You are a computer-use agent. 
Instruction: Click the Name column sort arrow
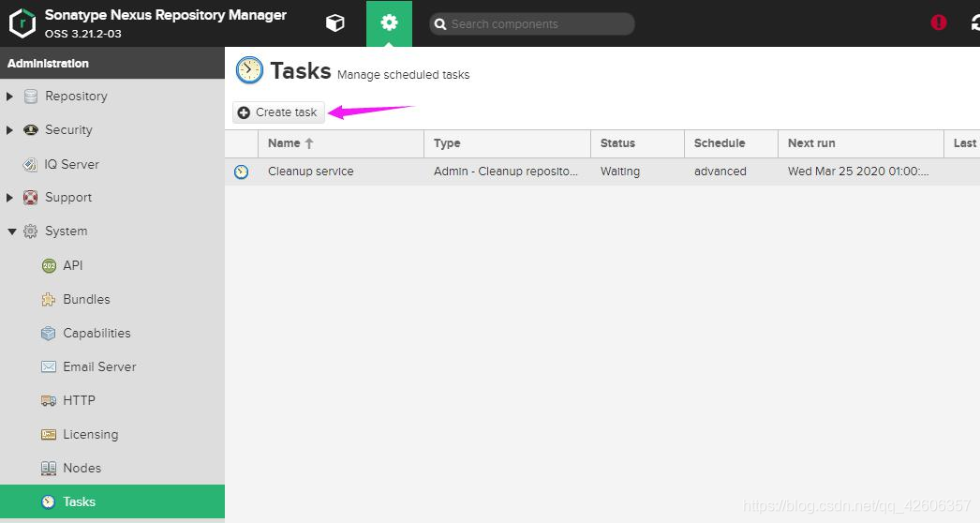point(309,143)
